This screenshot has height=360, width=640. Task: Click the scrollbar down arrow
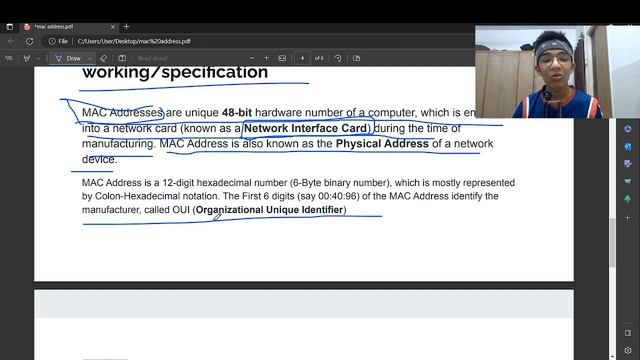click(x=612, y=357)
